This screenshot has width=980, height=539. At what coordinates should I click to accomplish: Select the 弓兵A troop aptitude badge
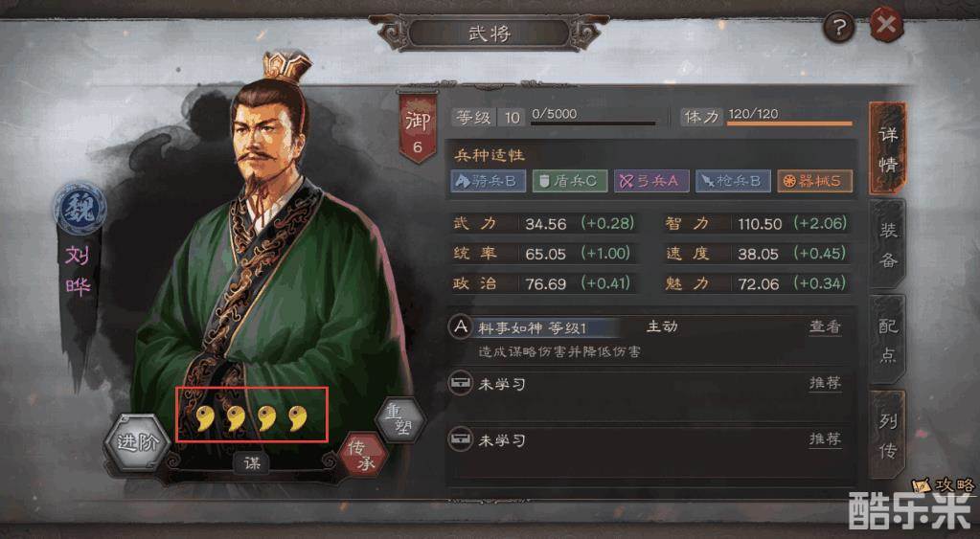coord(651,181)
